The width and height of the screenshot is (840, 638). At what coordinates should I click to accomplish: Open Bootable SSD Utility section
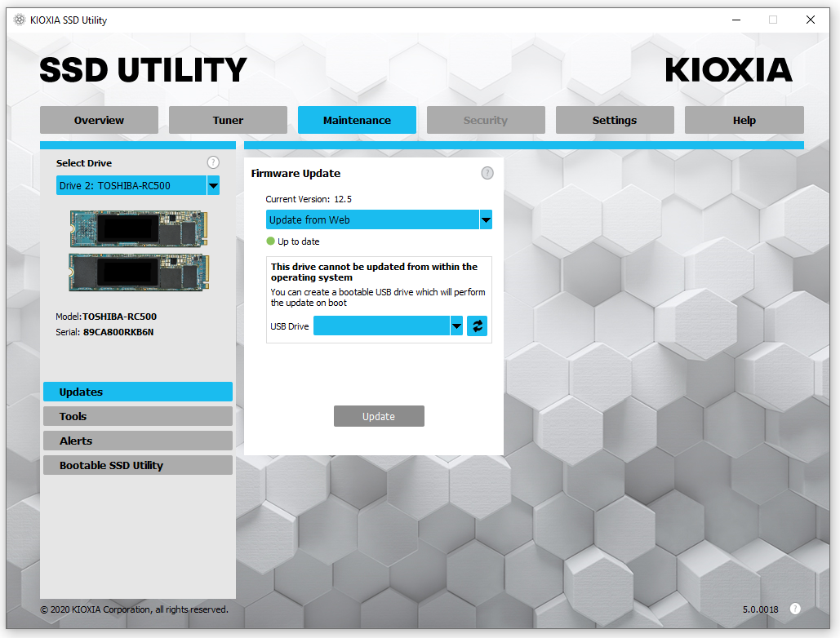[x=138, y=466]
